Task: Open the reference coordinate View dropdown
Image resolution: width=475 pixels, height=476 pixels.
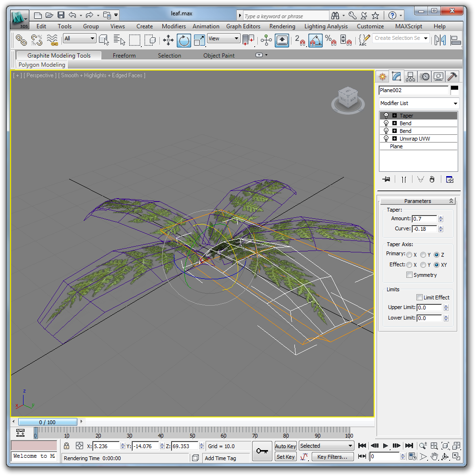Action: click(x=223, y=39)
